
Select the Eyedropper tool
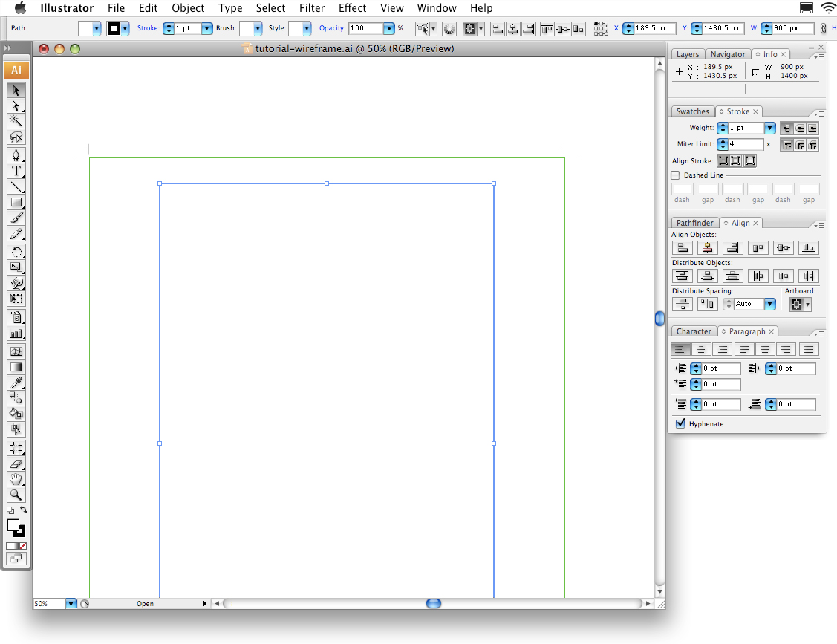[16, 383]
